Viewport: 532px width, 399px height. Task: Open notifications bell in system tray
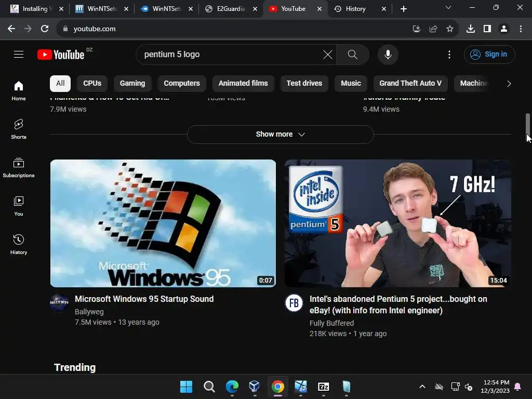click(518, 387)
